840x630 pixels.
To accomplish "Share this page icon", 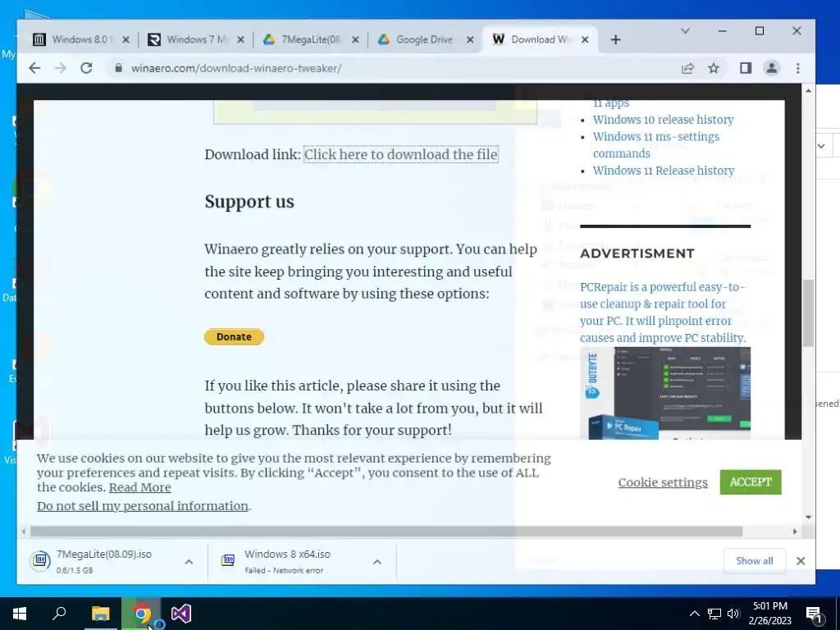I will (687, 68).
